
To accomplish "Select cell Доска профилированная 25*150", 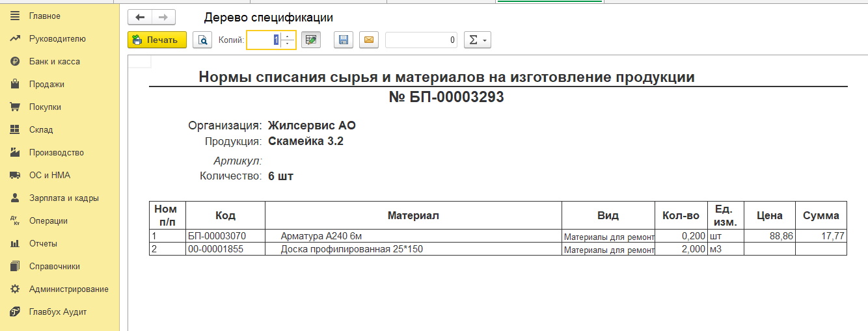I will (x=413, y=249).
